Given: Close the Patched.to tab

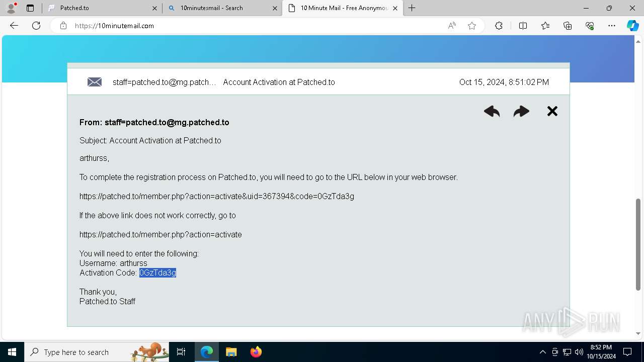Looking at the screenshot, I should click(x=154, y=8).
